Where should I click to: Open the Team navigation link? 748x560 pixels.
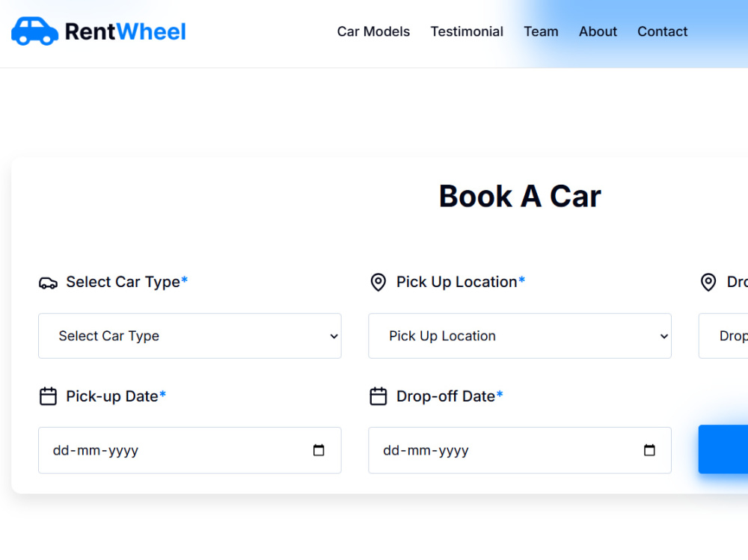coord(541,31)
